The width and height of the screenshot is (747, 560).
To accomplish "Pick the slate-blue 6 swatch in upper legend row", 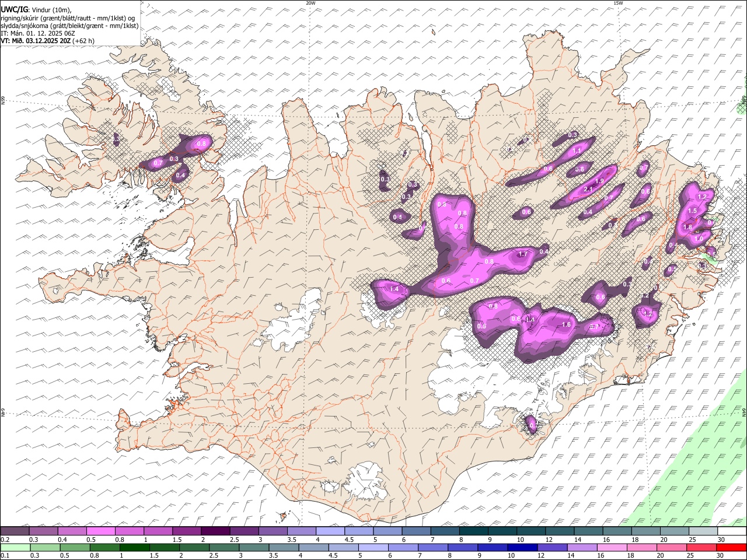I will (417, 531).
